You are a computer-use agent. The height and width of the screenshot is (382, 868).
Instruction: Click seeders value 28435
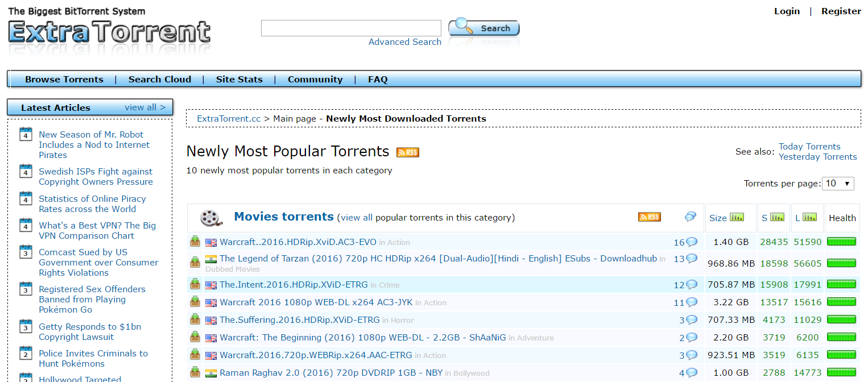click(x=774, y=242)
